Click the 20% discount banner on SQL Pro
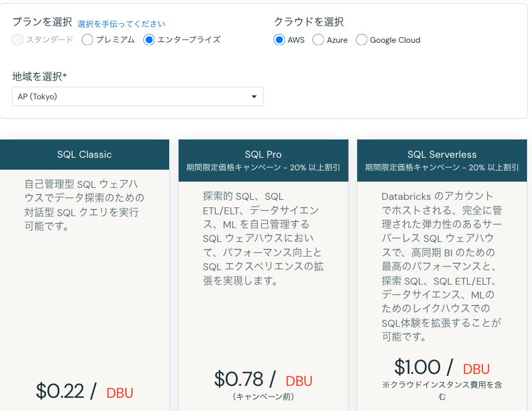 tap(263, 168)
